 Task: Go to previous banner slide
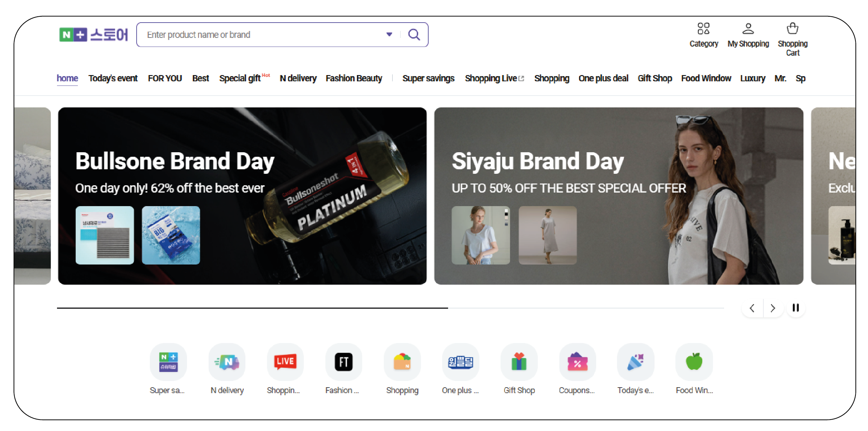752,308
